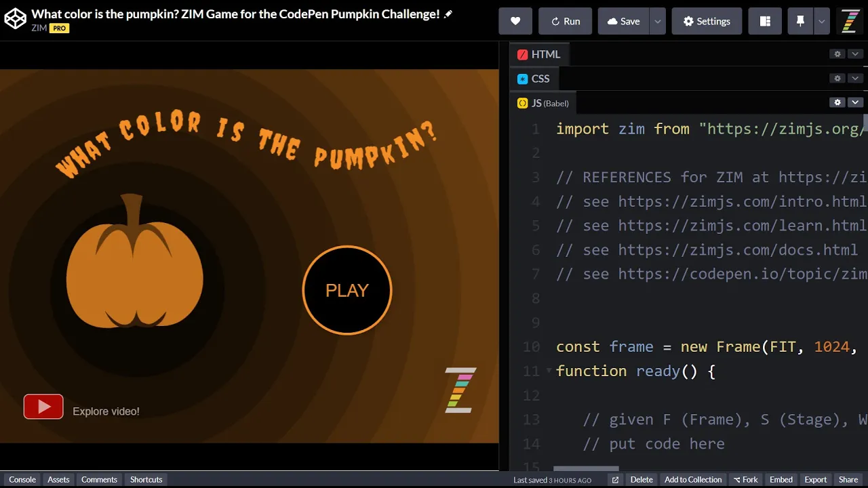Click the JS editor horizontal scrollbar
This screenshot has height=488, width=868.
[x=586, y=468]
